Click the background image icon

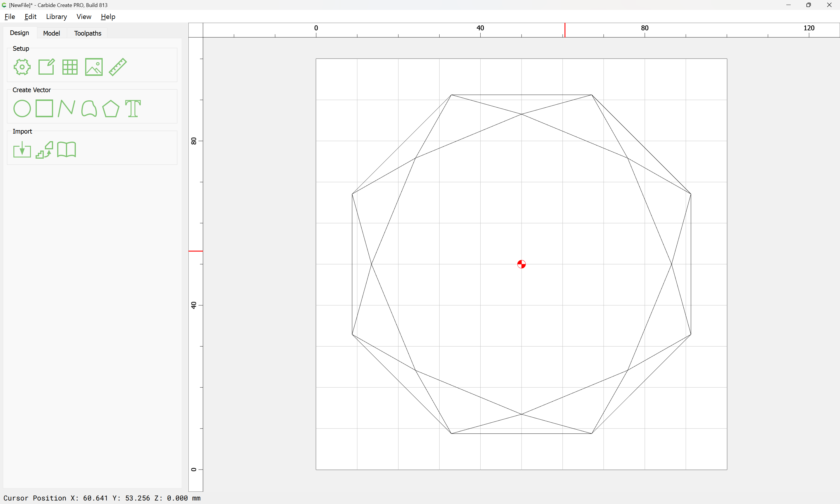tap(94, 67)
